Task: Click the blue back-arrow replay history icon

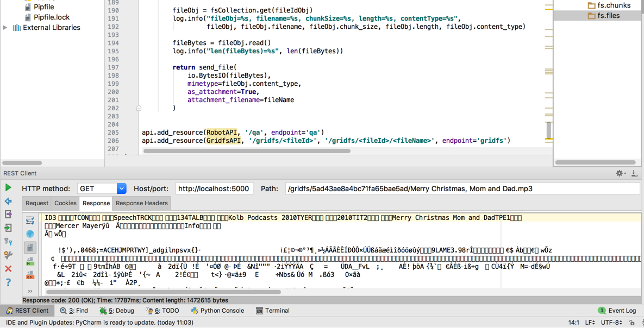Action: point(8,201)
